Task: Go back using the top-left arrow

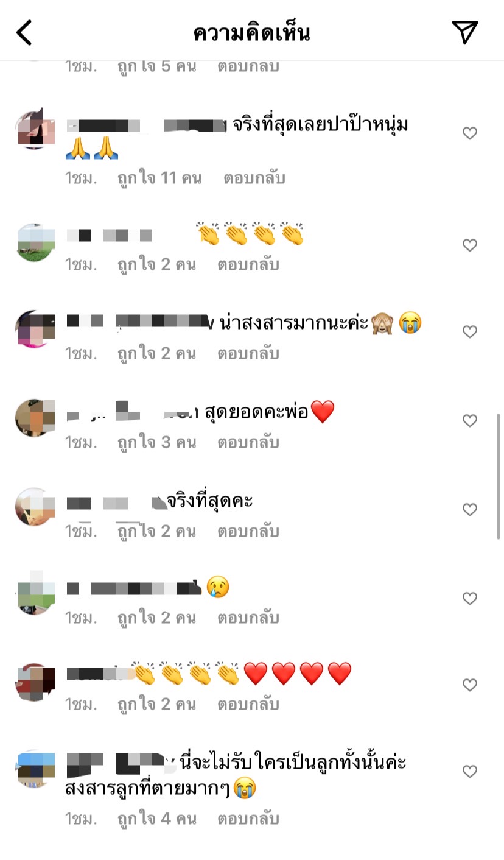Action: coord(24,32)
